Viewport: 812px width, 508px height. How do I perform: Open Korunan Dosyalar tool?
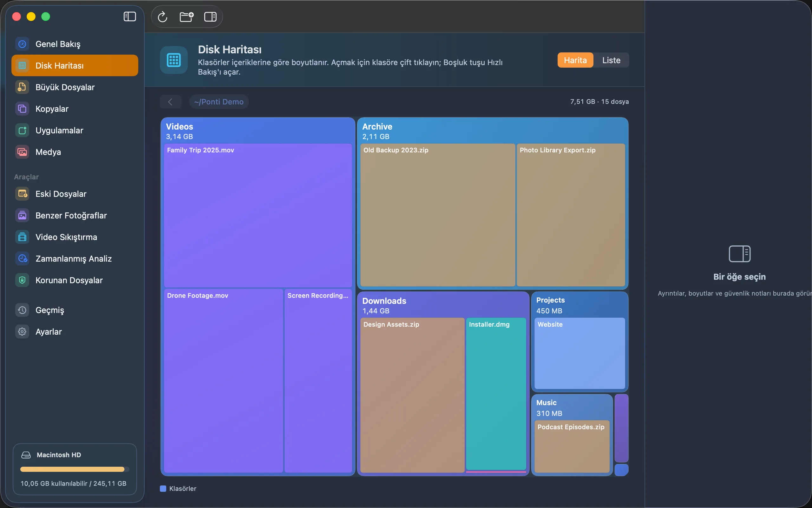[75, 280]
